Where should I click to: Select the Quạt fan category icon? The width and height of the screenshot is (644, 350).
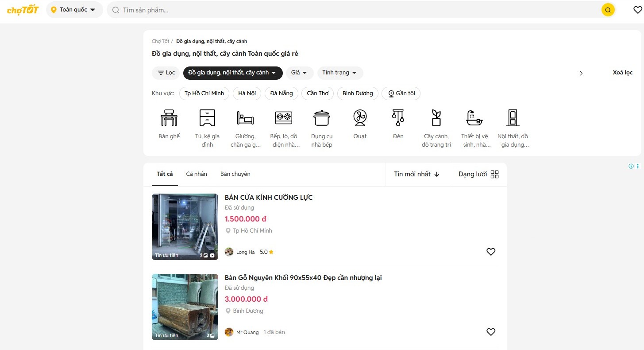coord(359,118)
